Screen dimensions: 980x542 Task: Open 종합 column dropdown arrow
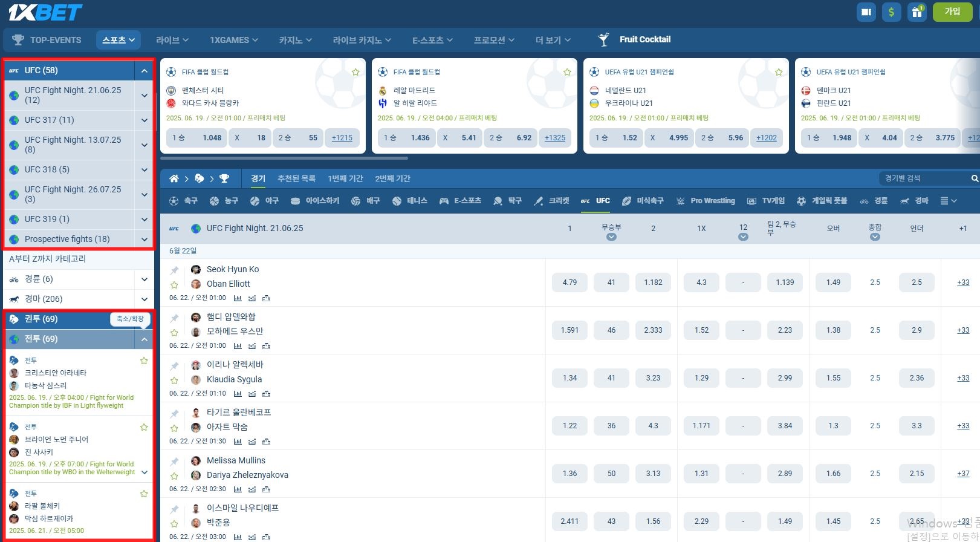[x=875, y=237]
